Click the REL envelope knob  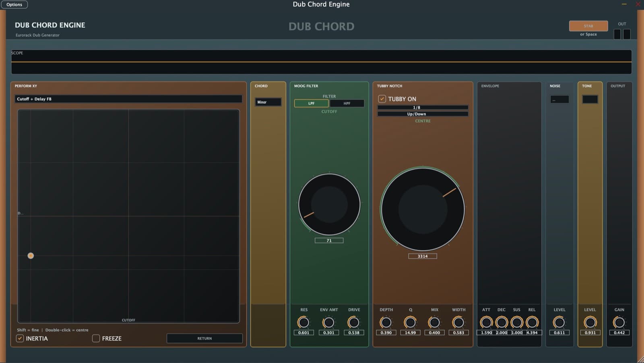click(x=532, y=322)
